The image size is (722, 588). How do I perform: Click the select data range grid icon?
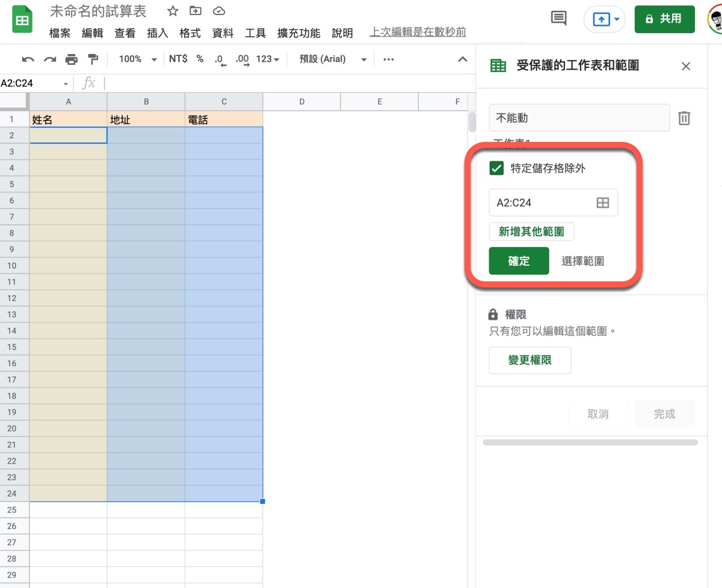[x=602, y=203]
